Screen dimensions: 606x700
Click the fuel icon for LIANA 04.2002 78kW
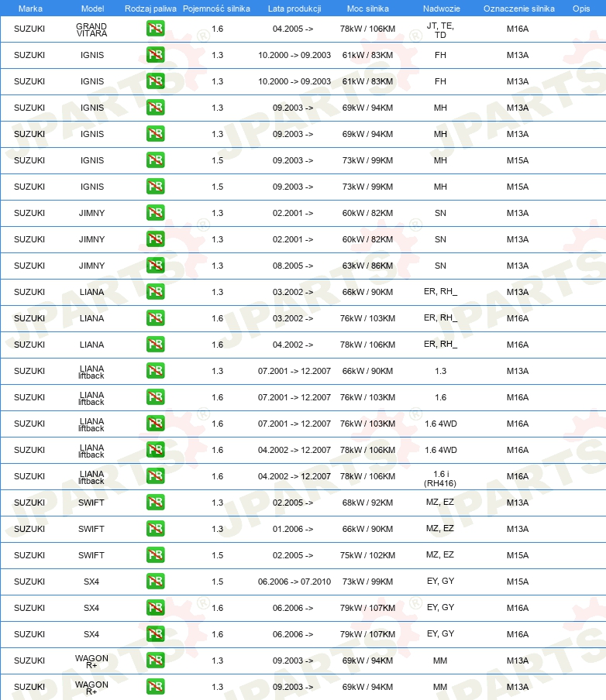pyautogui.click(x=156, y=345)
